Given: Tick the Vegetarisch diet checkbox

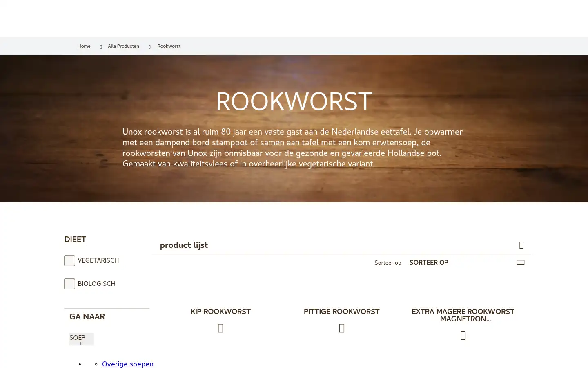Looking at the screenshot, I should 69,260.
